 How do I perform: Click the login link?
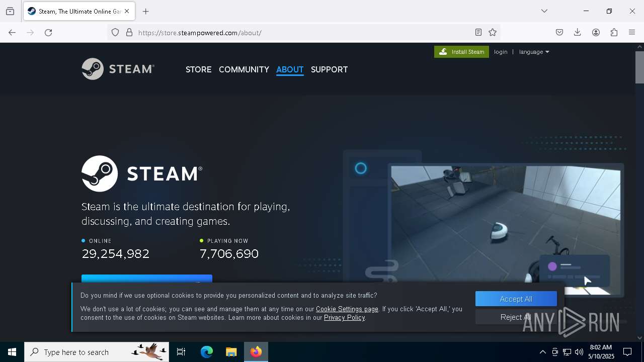[501, 52]
